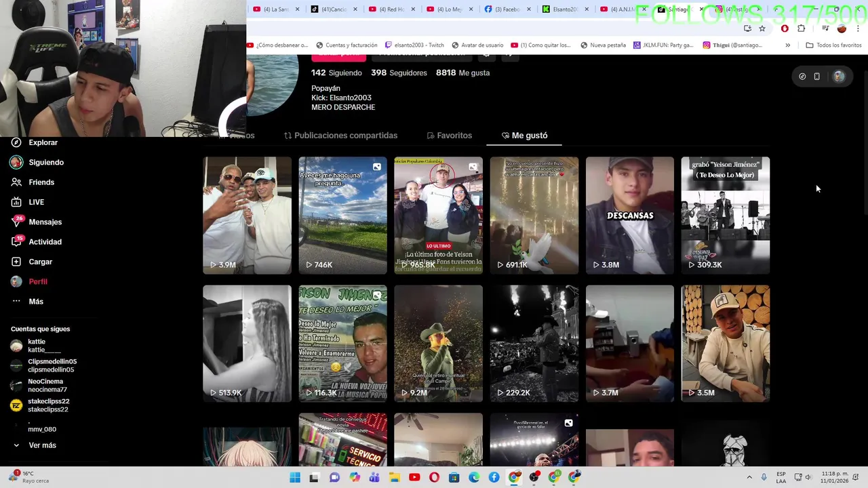This screenshot has height=488, width=868.
Task: Open stakeclipss22 followed account
Action: pos(41,405)
